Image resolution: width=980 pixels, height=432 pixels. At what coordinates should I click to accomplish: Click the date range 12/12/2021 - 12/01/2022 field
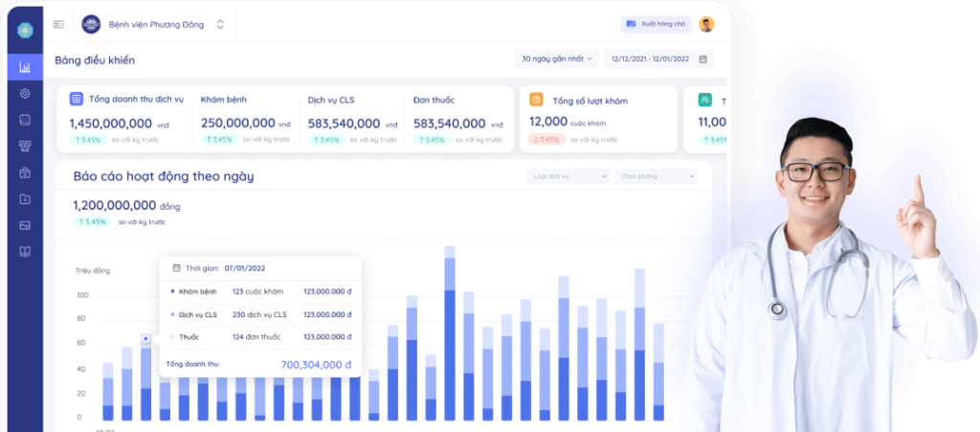(x=652, y=59)
